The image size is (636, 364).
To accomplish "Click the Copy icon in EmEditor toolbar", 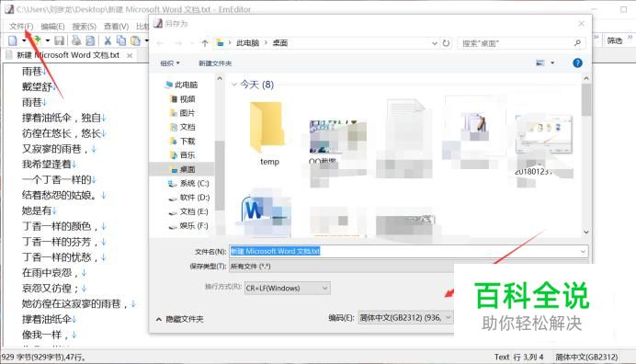I will tap(121, 40).
